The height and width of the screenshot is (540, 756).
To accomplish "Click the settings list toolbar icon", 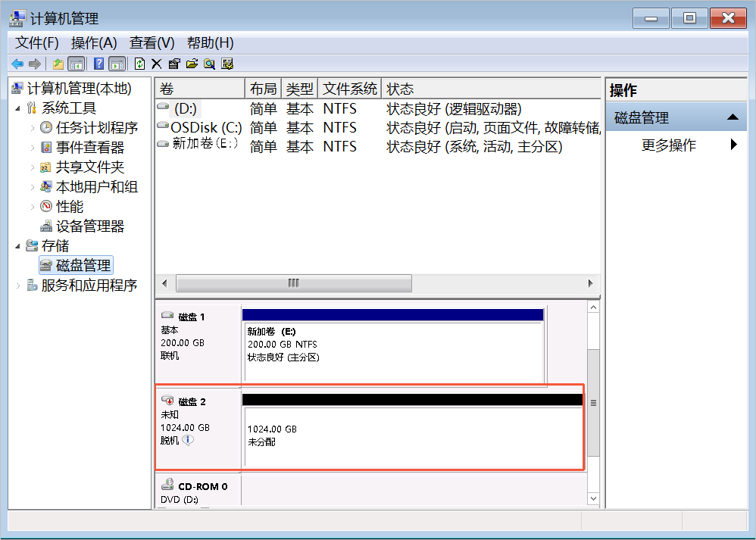I will [227, 64].
